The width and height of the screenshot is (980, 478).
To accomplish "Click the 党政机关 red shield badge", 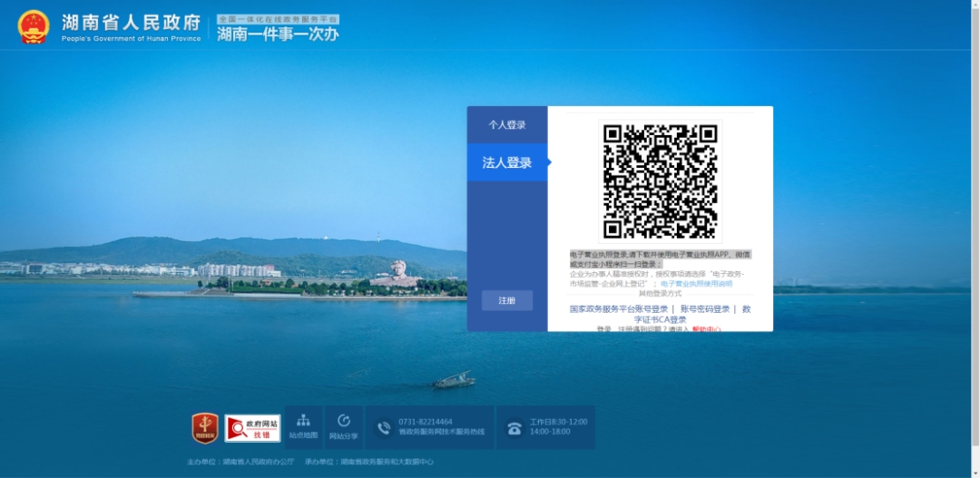I will pos(205,427).
